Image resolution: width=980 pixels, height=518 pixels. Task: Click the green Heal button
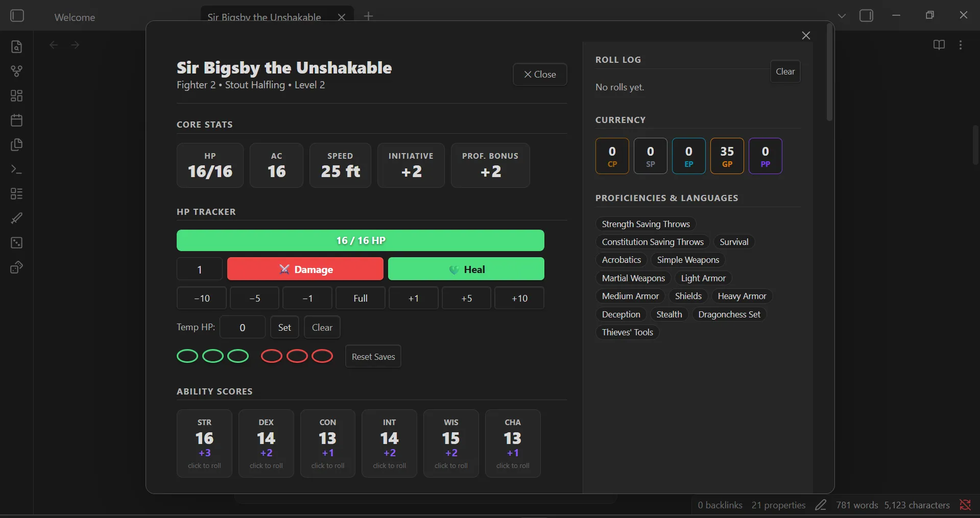click(x=466, y=269)
